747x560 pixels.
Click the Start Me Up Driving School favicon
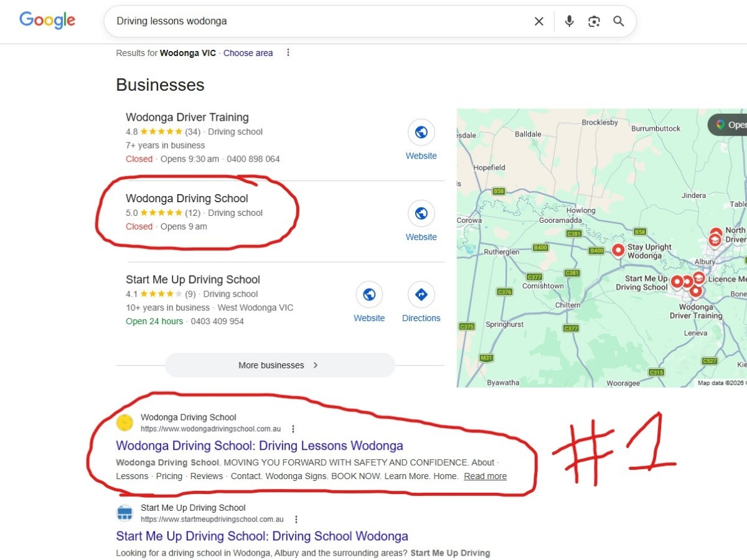[x=125, y=513]
